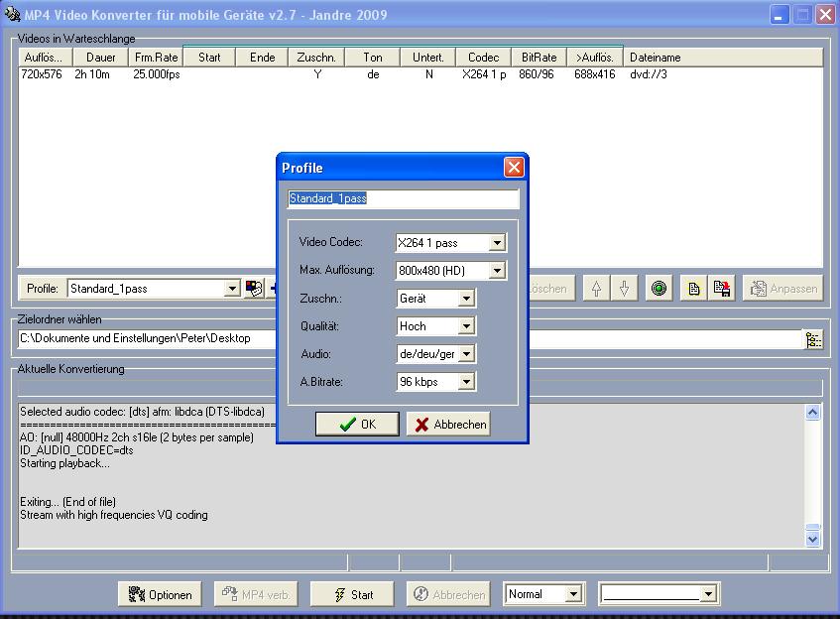Click the scroll up arrow of the log
This screenshot has height=619, width=840.
(x=812, y=412)
